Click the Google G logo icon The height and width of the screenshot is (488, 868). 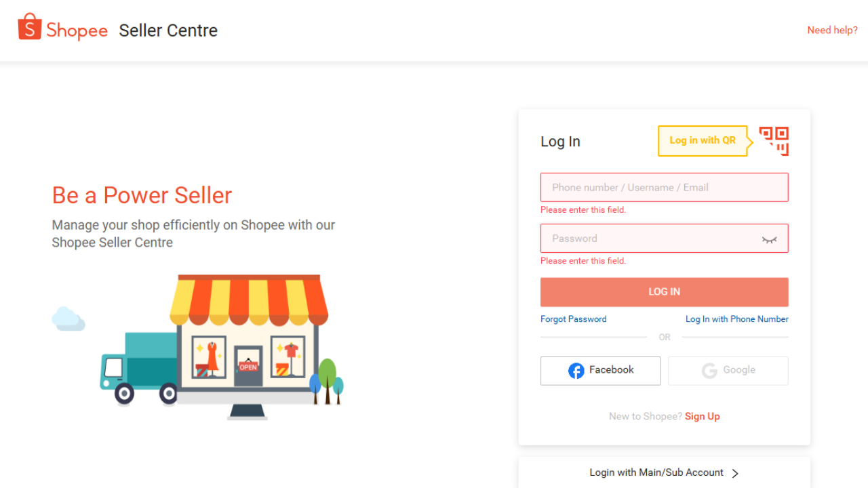click(x=709, y=371)
